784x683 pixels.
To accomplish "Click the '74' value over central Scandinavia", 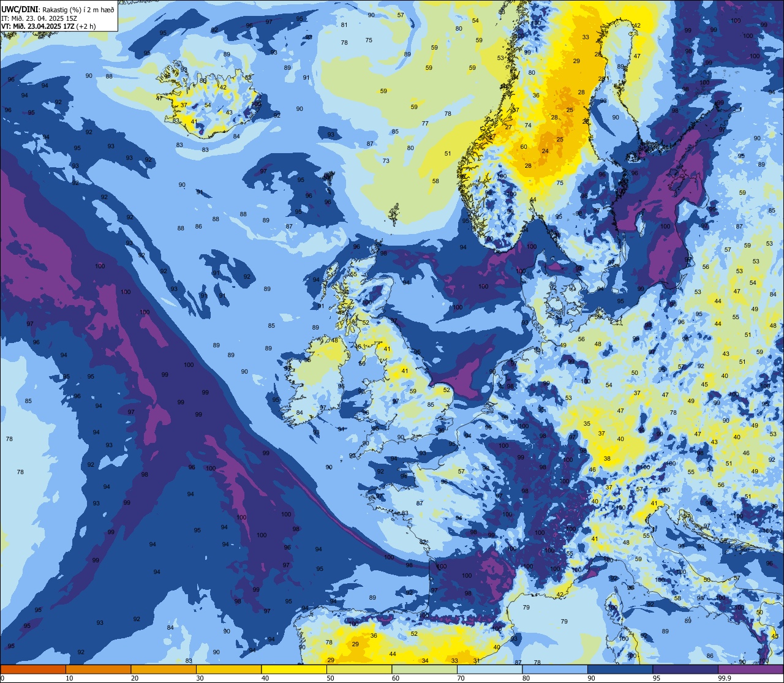I will [528, 126].
